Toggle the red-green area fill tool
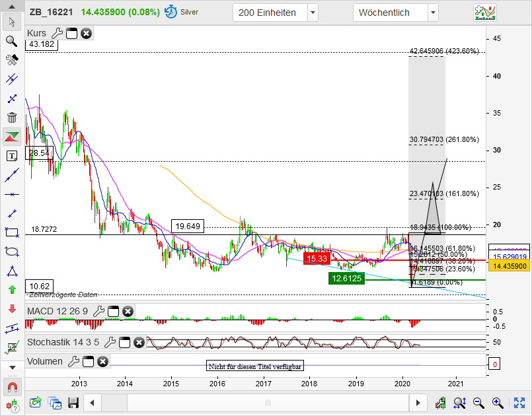This screenshot has width=532, height=416. point(12,137)
